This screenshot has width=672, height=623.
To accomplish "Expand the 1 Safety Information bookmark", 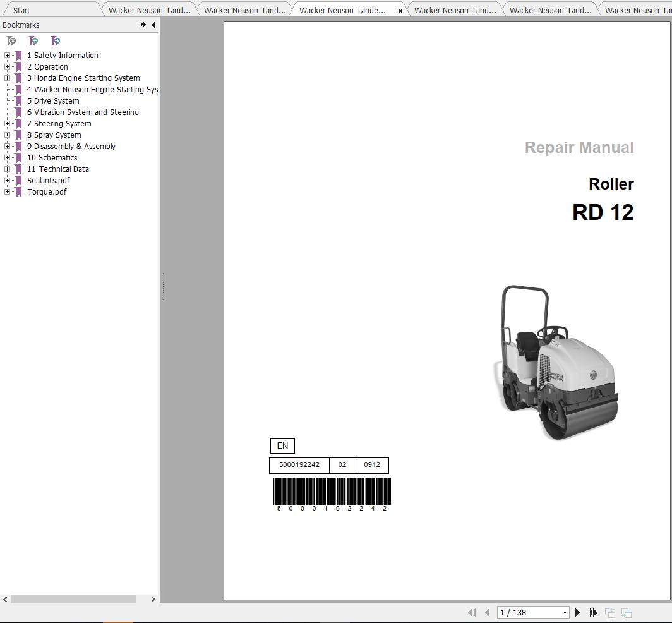I will (6, 55).
